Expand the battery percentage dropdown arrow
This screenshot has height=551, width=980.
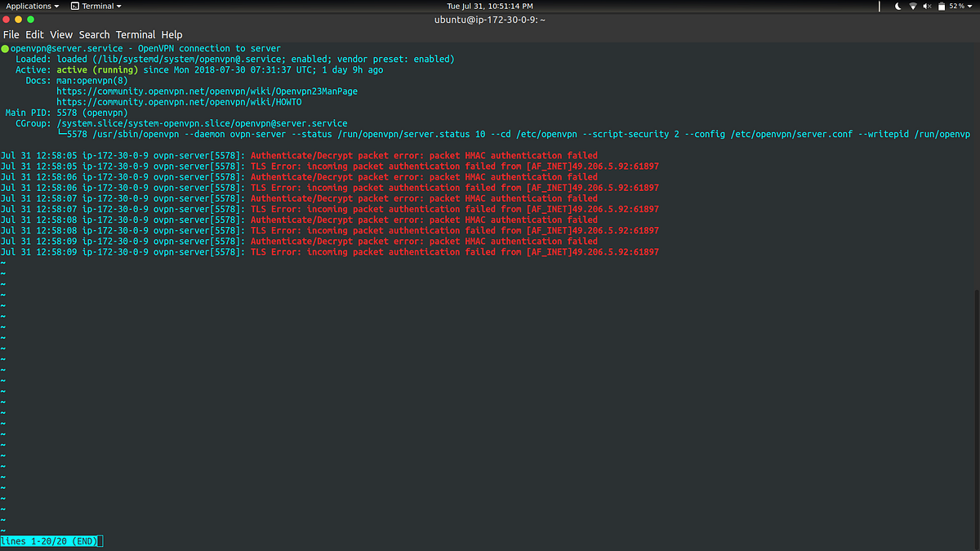[x=969, y=6]
